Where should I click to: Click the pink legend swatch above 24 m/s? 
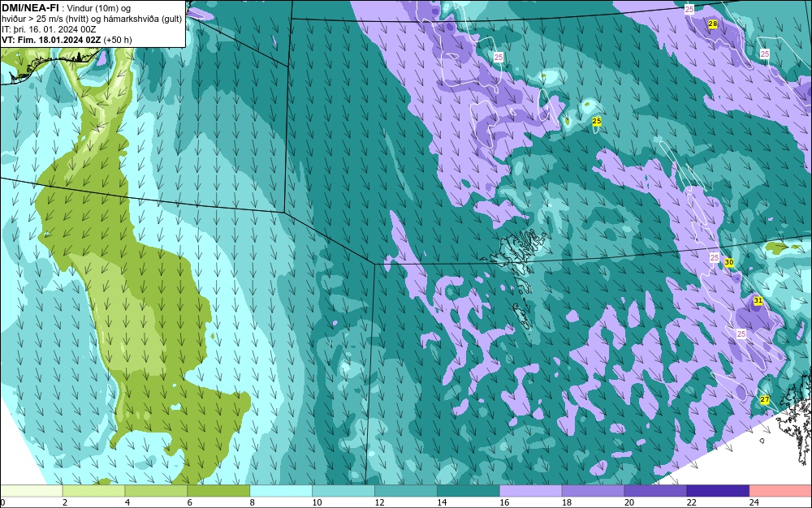pyautogui.click(x=781, y=490)
